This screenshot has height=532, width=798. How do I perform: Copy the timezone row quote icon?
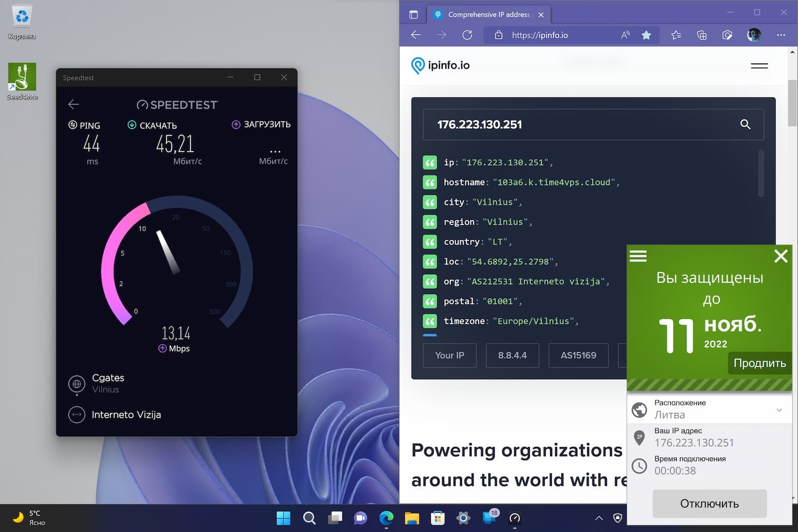pos(430,321)
